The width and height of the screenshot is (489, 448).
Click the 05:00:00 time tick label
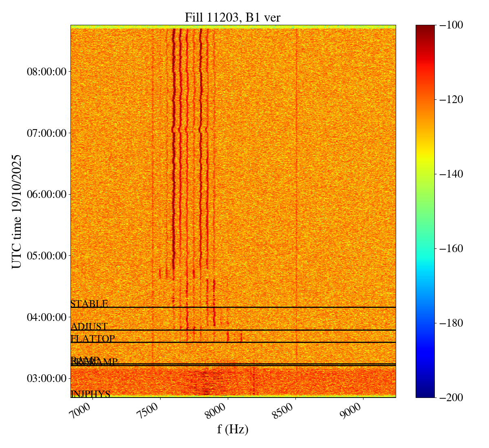(x=46, y=256)
